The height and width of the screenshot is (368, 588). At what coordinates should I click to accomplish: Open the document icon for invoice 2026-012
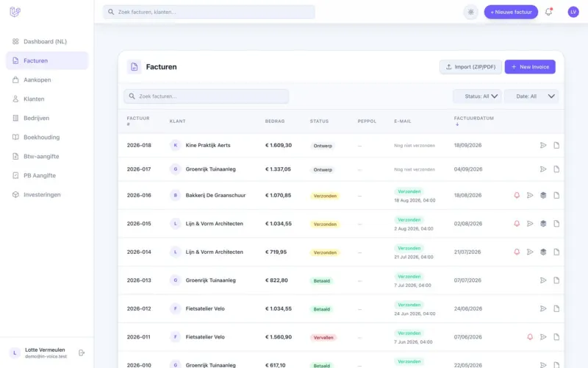pyautogui.click(x=556, y=308)
